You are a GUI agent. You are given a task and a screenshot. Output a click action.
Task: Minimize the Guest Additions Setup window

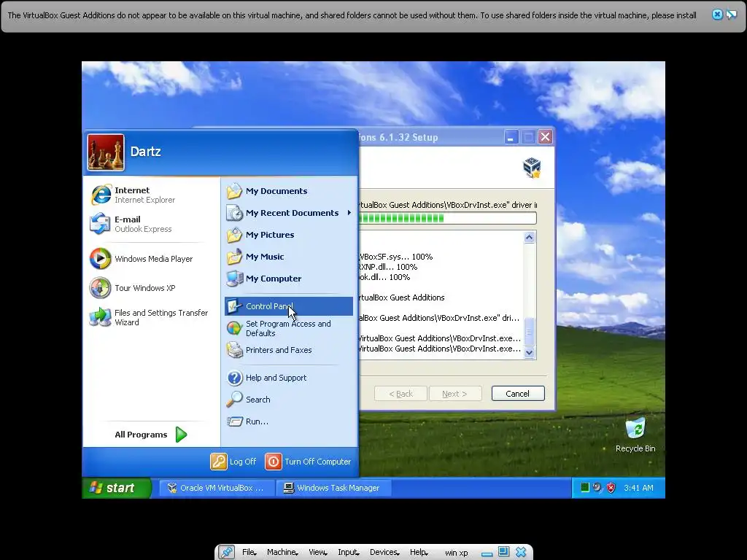point(511,138)
